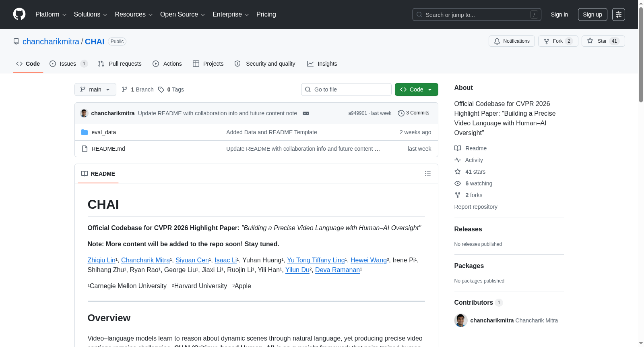Open the Platform menu
The width and height of the screenshot is (644, 347).
[x=51, y=15]
